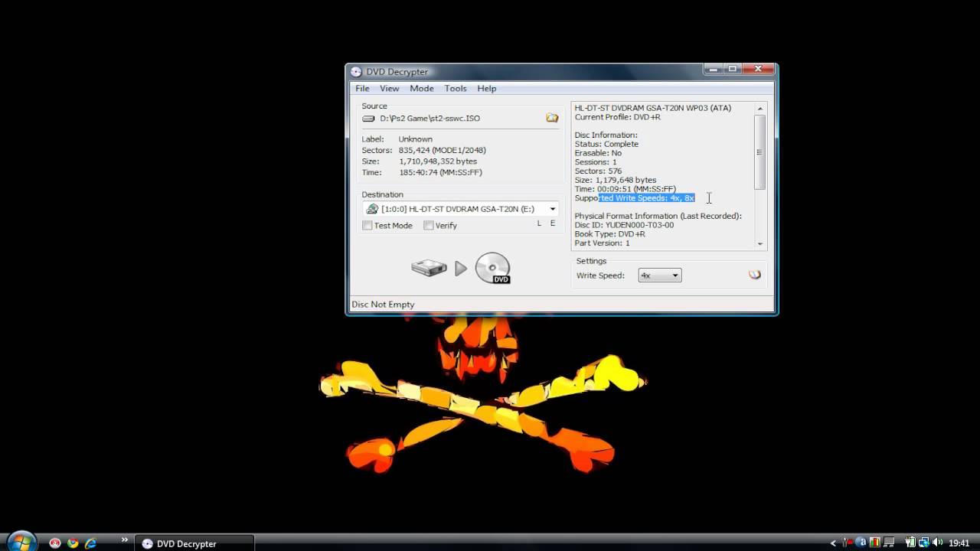Click the volume speaker tray icon
This screenshot has width=980, height=551.
coord(937,543)
